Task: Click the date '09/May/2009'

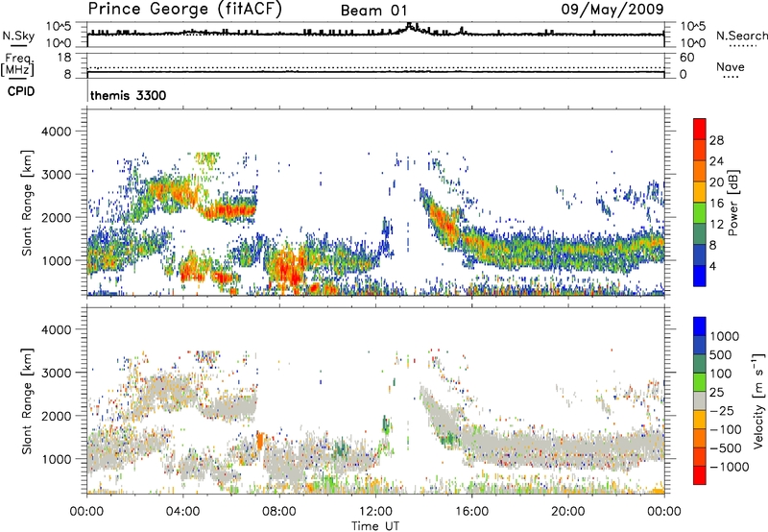Action: tap(612, 10)
